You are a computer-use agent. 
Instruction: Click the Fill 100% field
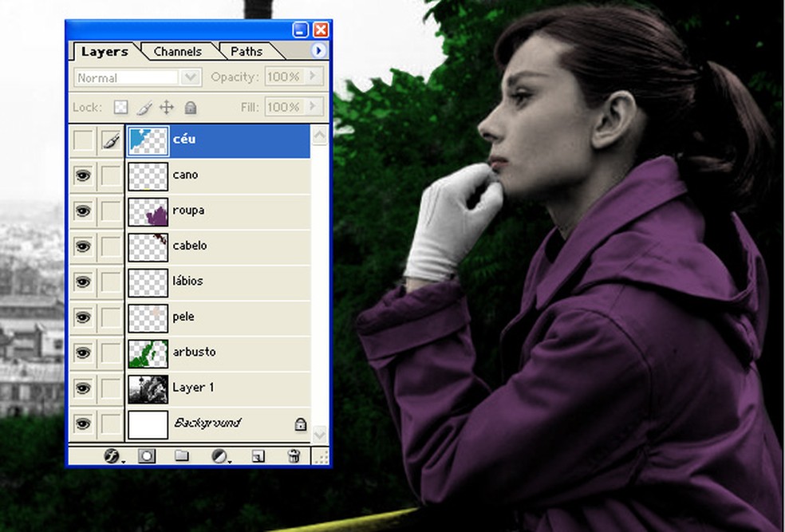click(x=285, y=106)
